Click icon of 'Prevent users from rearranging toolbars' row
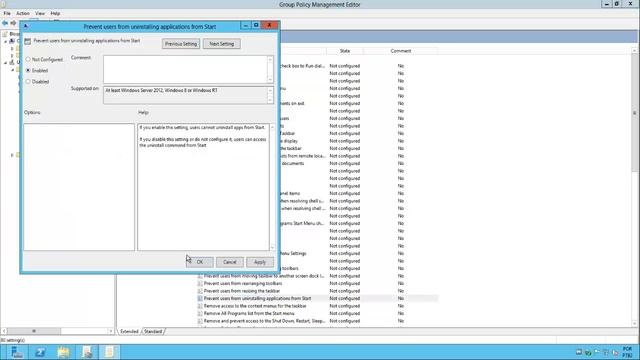 pos(200,283)
